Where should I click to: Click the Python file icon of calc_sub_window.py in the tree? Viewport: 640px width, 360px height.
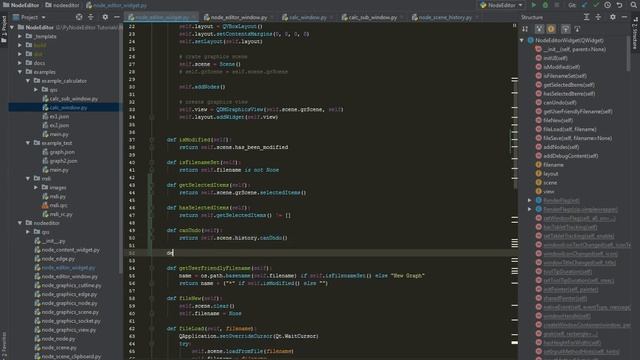coord(45,99)
